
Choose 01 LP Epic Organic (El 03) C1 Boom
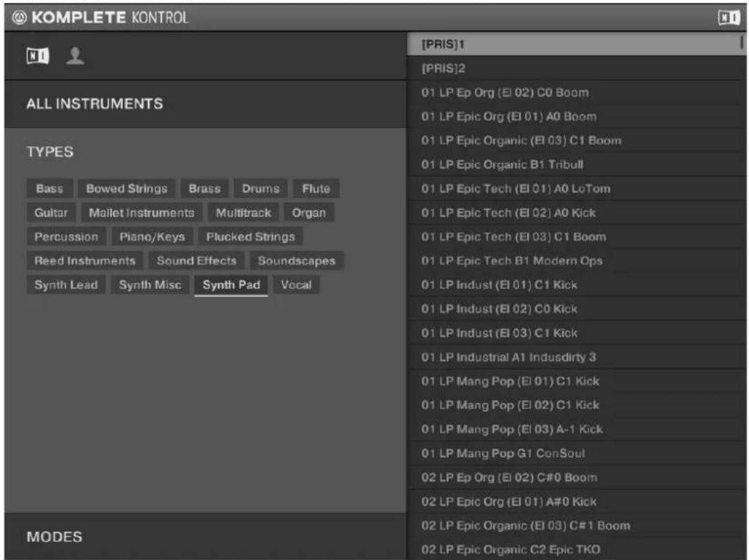pos(577,140)
